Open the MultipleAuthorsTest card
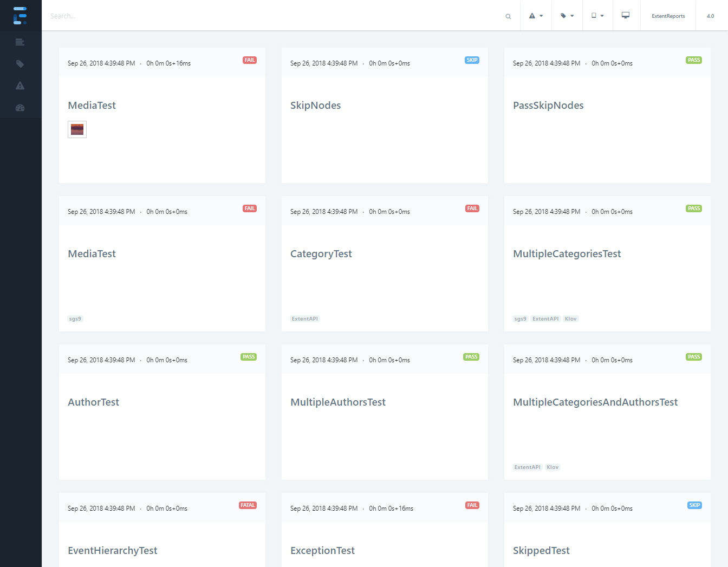Viewport: 728px width, 567px height. tap(338, 402)
